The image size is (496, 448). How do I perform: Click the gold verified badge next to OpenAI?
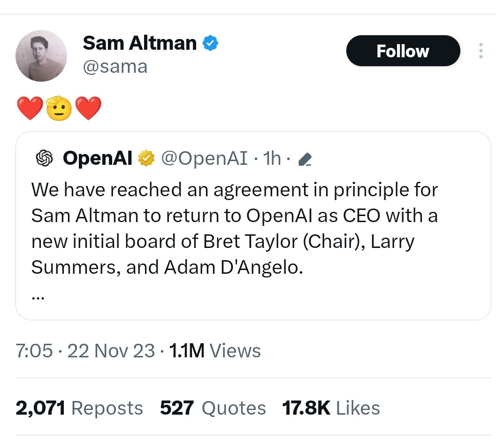[146, 158]
